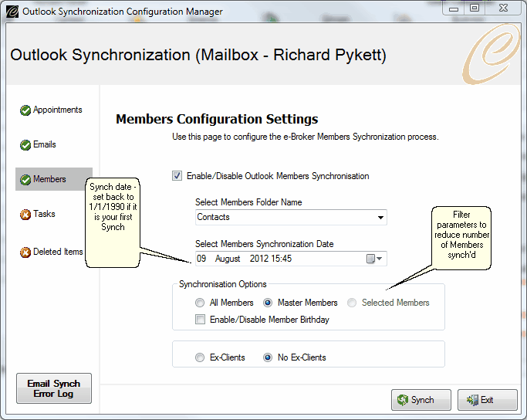Toggle Enable/Disable Outlook Members Synchronisation checkbox
527x420 pixels.
177,176
